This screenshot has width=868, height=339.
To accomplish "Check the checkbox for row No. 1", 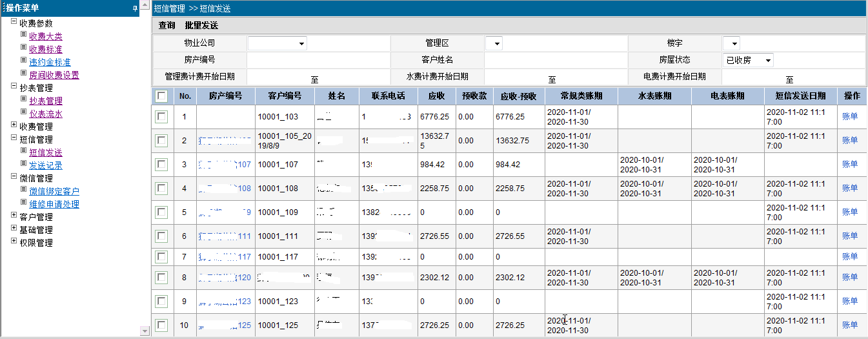I will tap(162, 117).
